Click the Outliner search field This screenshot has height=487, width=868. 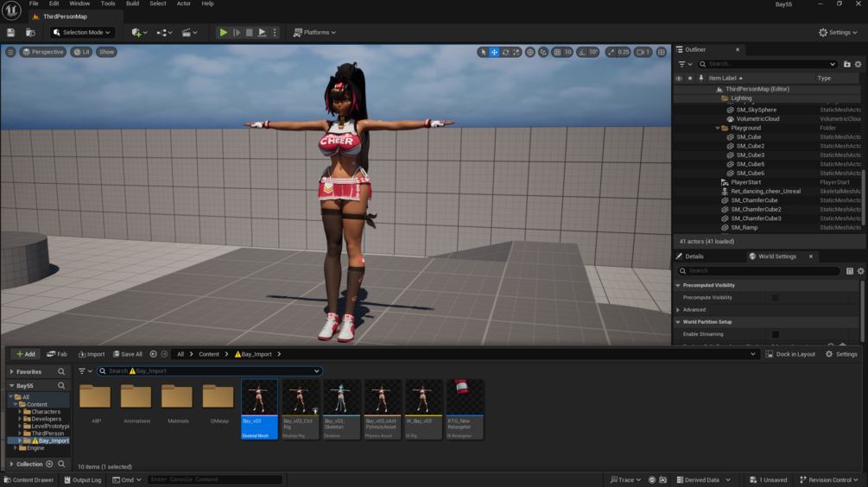click(767, 64)
